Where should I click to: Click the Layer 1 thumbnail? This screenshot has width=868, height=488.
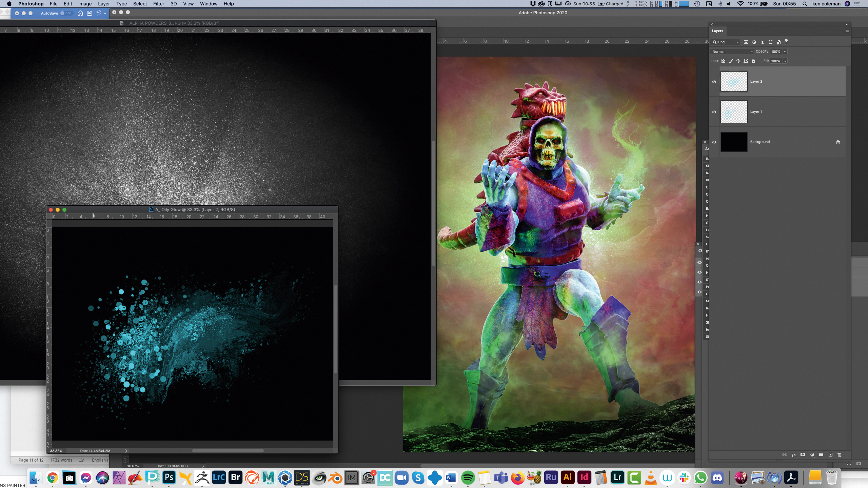(734, 111)
